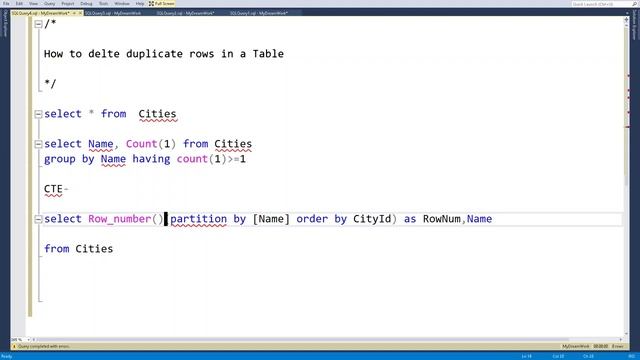Click the 'Row_number' function name
This screenshot has width=640, height=360.
(x=120, y=219)
